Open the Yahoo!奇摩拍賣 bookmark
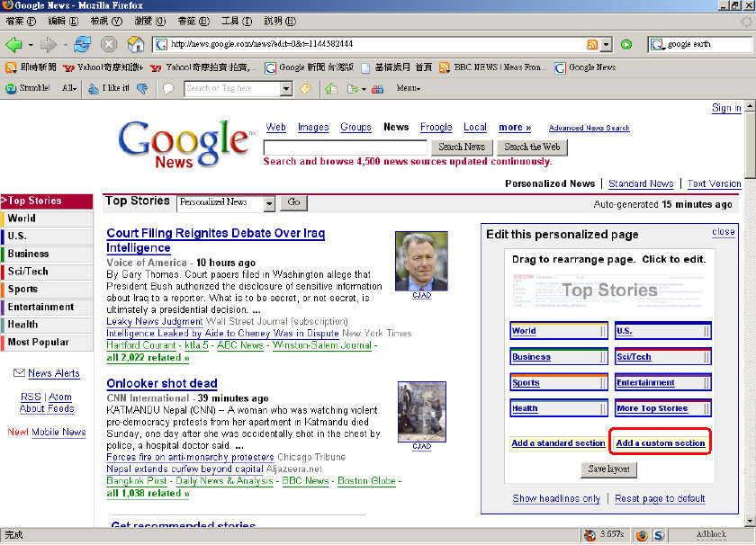 point(203,67)
